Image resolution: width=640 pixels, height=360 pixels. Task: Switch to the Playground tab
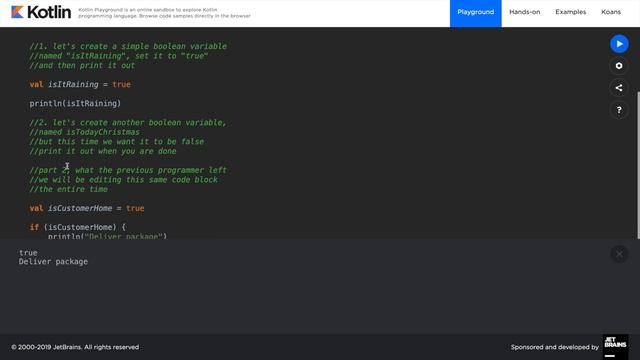[476, 12]
